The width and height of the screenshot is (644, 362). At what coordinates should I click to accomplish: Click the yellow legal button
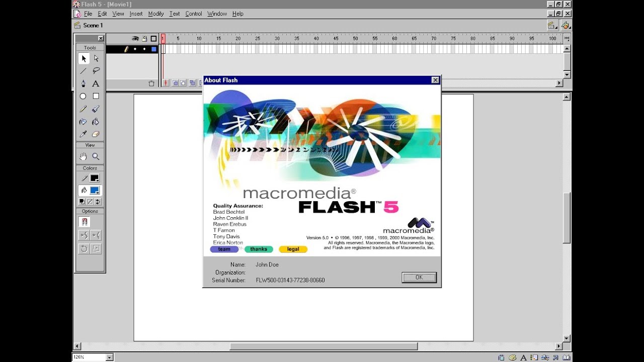click(293, 249)
